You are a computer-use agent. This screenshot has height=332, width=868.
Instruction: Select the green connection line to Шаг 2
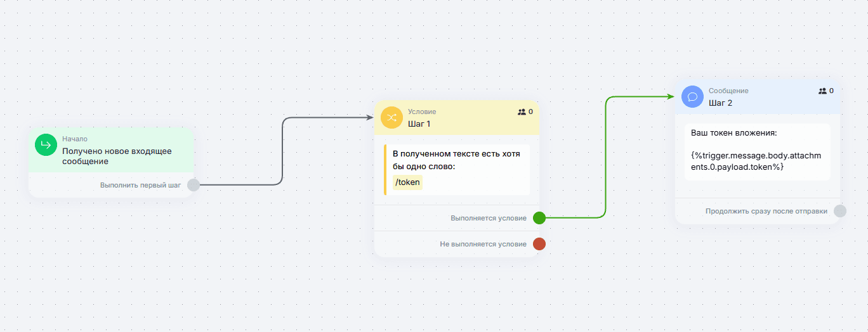[x=606, y=158]
